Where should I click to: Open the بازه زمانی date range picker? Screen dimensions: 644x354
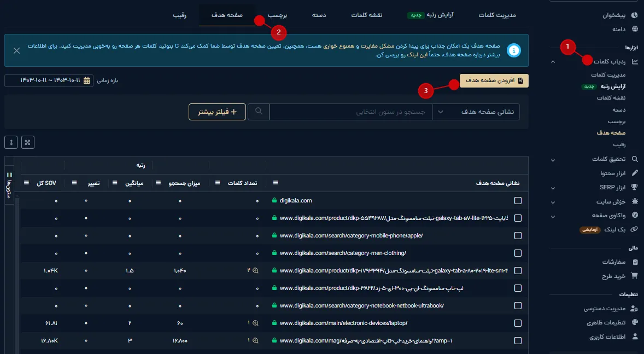point(49,80)
